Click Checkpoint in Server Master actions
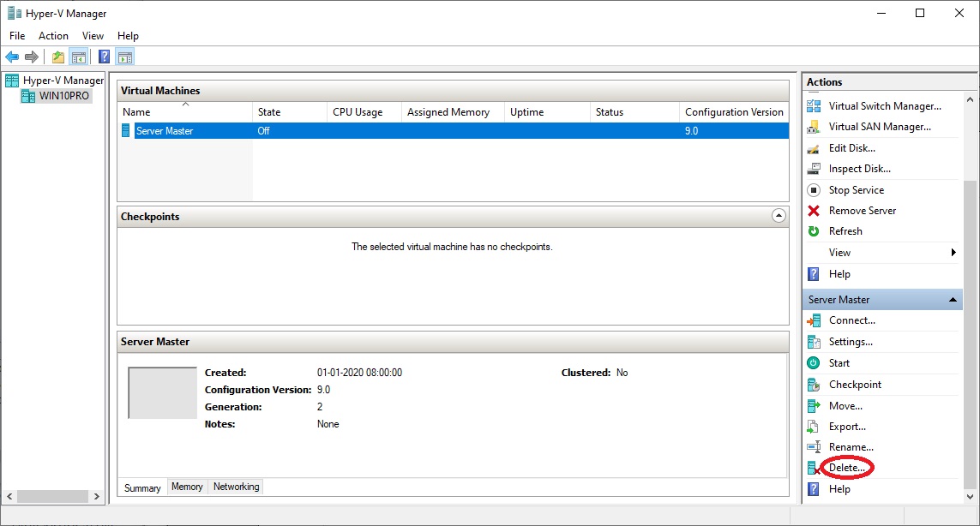980x526 pixels. click(x=855, y=385)
